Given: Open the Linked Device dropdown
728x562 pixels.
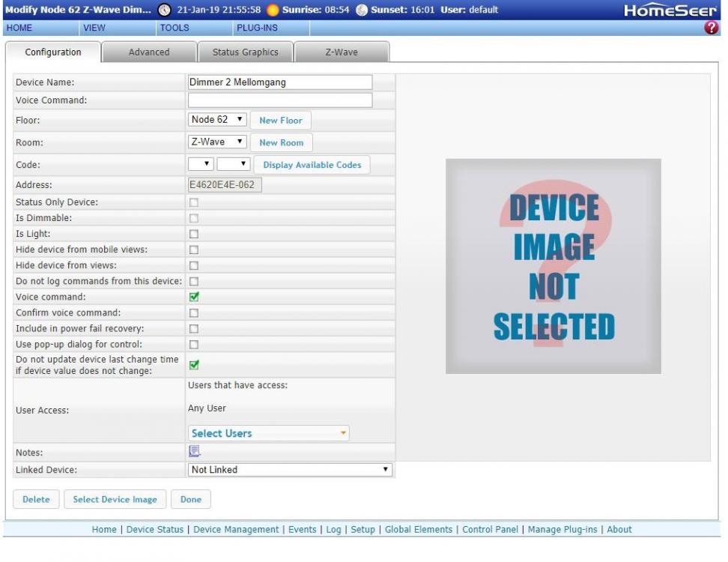Looking at the screenshot, I should point(291,470).
